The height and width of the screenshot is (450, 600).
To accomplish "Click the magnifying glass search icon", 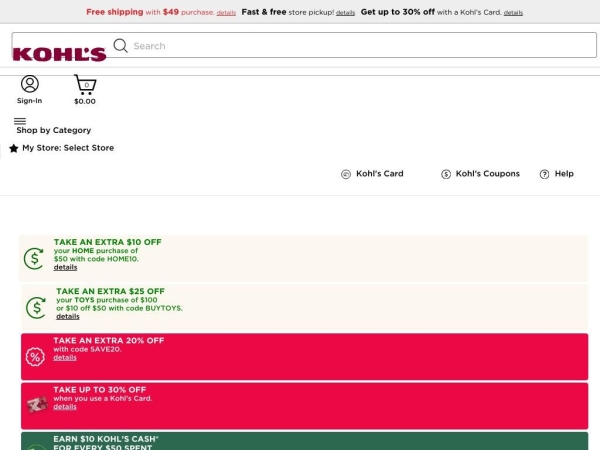I will coord(121,46).
